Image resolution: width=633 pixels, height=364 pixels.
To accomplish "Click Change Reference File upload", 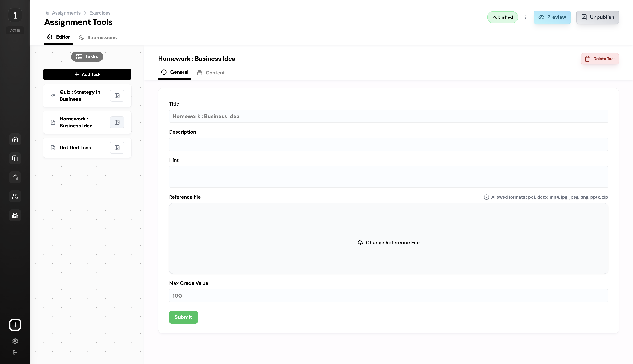I will click(x=388, y=242).
